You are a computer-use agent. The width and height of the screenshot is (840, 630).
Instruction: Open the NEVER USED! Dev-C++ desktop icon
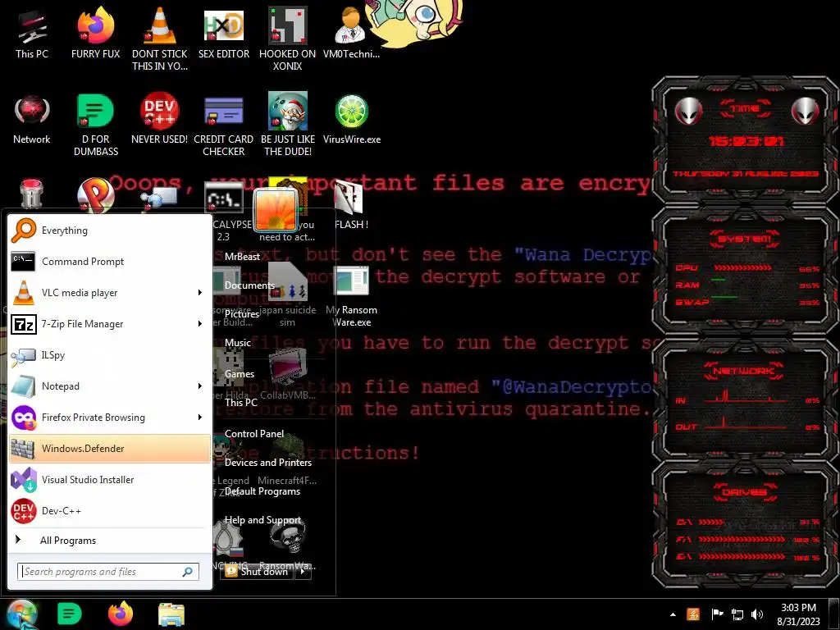point(159,119)
